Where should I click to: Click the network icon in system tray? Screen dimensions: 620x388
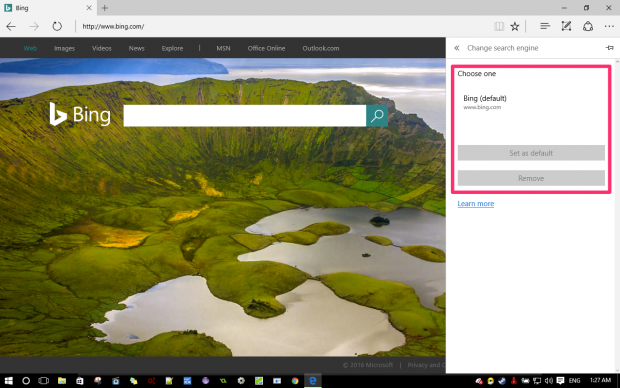[537, 381]
